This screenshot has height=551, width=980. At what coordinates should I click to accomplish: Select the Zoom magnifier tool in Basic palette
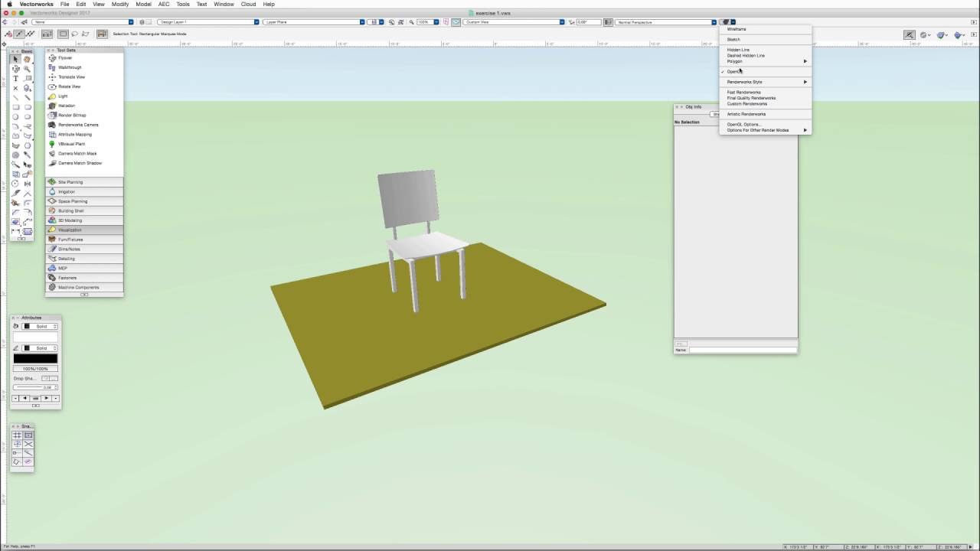coord(28,69)
